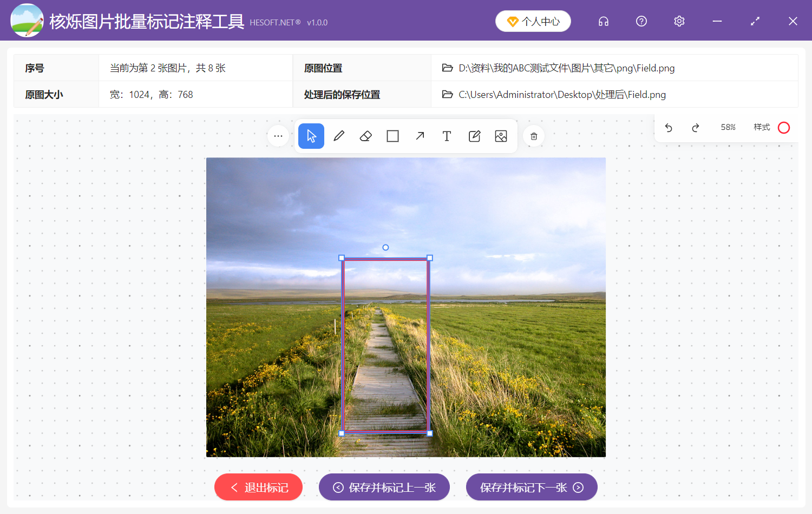The width and height of the screenshot is (812, 514).
Task: Undo the last annotation
Action: point(669,128)
